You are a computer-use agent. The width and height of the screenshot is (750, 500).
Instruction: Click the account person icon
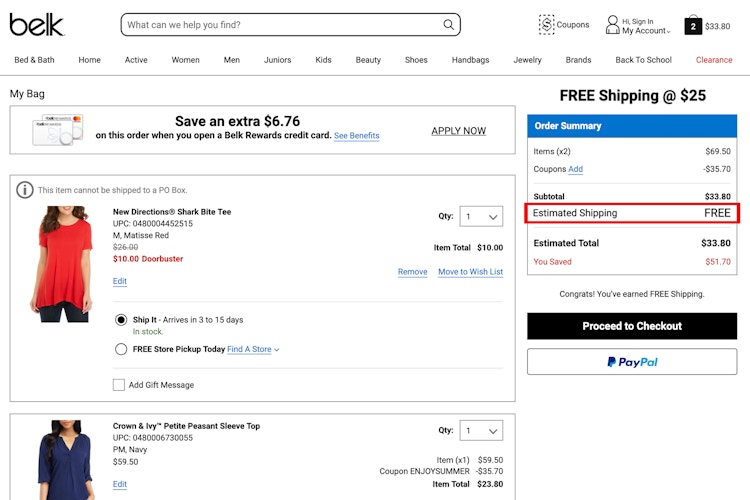(612, 25)
